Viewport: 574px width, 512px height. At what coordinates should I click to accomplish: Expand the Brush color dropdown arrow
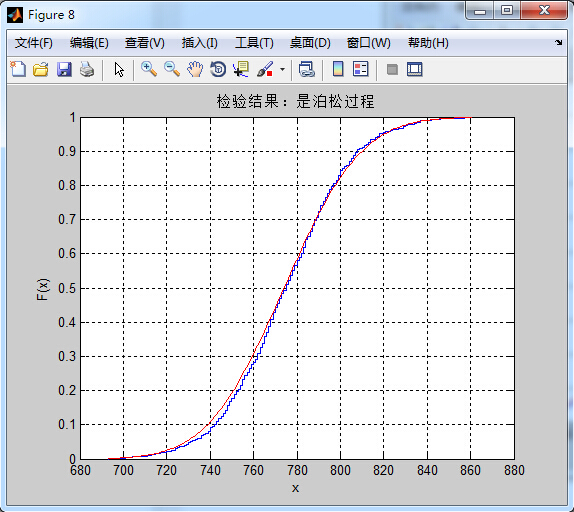(282, 69)
